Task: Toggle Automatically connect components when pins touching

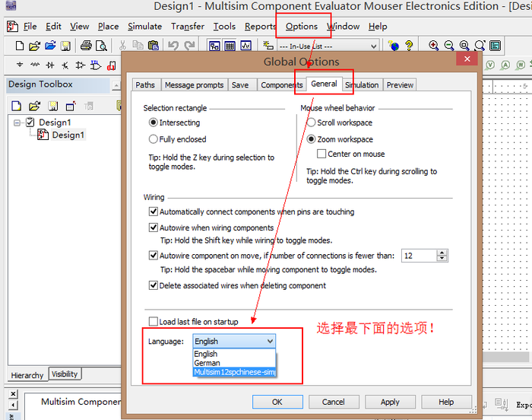Action: click(x=154, y=212)
